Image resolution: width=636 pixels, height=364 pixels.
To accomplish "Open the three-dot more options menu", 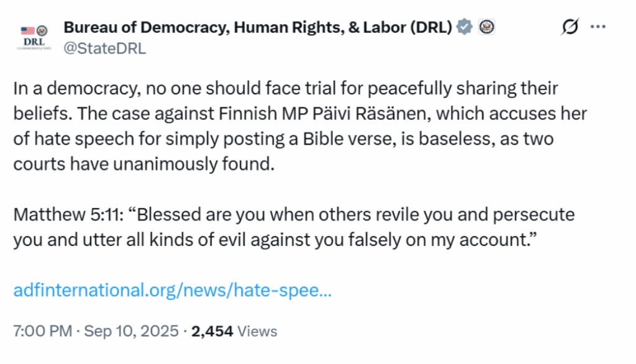I will click(x=597, y=27).
